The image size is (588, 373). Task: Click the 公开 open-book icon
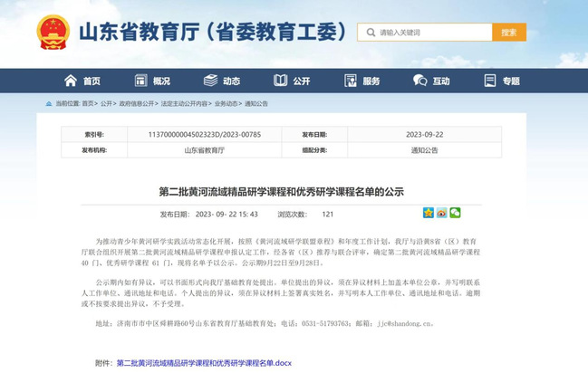pos(280,81)
